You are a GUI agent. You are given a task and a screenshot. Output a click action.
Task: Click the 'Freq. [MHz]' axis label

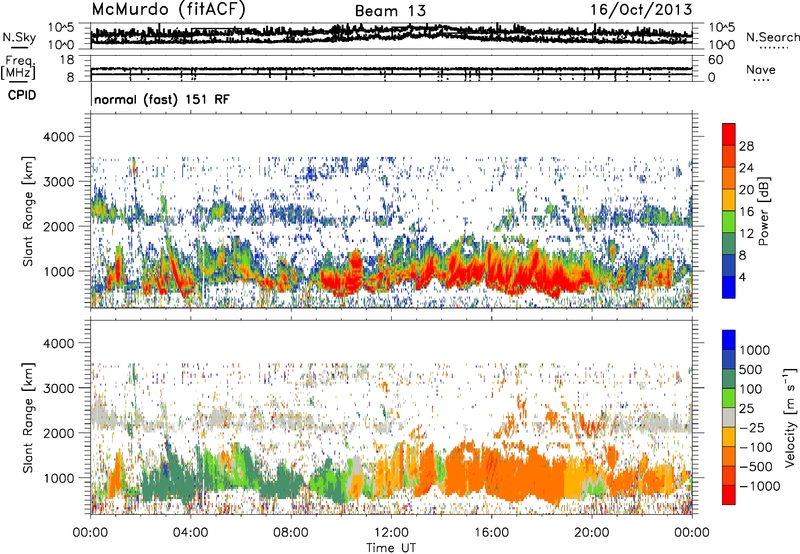click(x=19, y=67)
